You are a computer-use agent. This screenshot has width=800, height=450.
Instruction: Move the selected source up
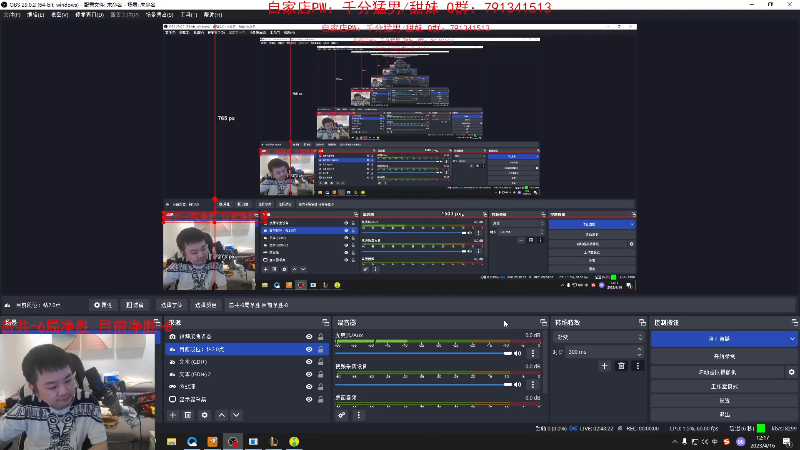pyautogui.click(x=221, y=415)
